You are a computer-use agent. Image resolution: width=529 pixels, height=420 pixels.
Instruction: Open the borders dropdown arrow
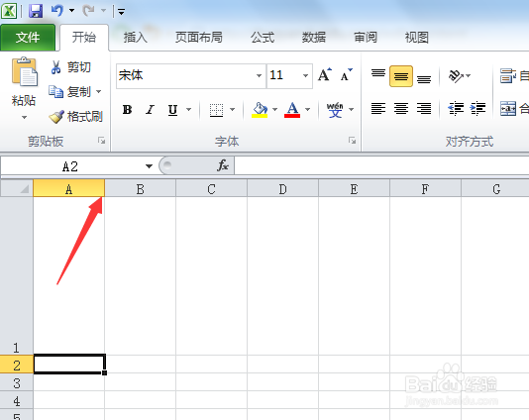[x=233, y=109]
